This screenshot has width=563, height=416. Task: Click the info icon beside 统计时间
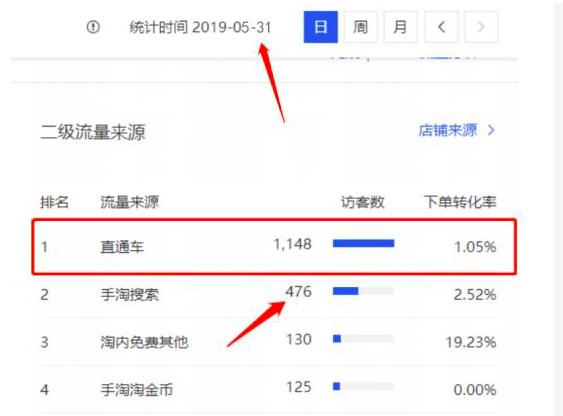93,27
